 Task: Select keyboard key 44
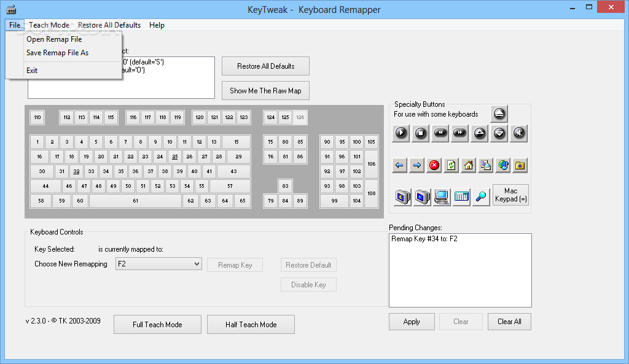45,186
